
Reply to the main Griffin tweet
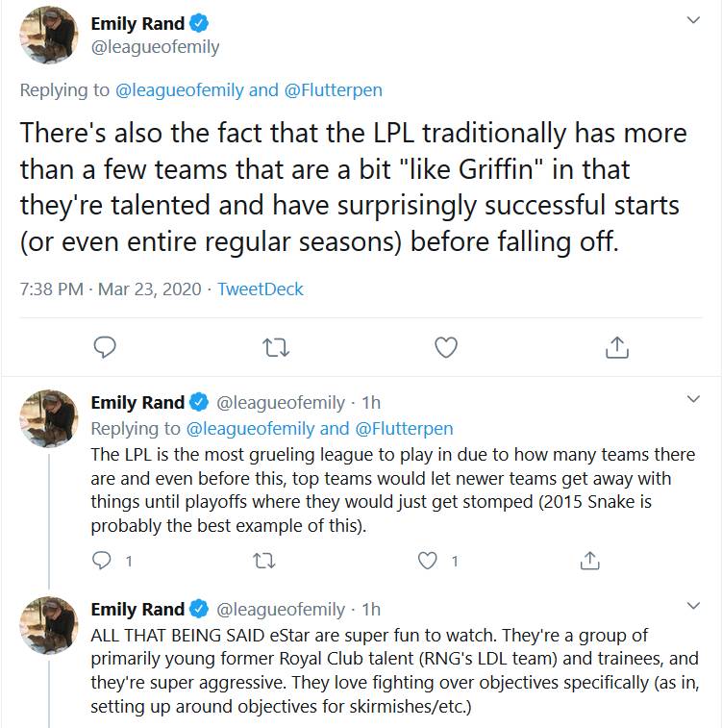click(x=107, y=347)
